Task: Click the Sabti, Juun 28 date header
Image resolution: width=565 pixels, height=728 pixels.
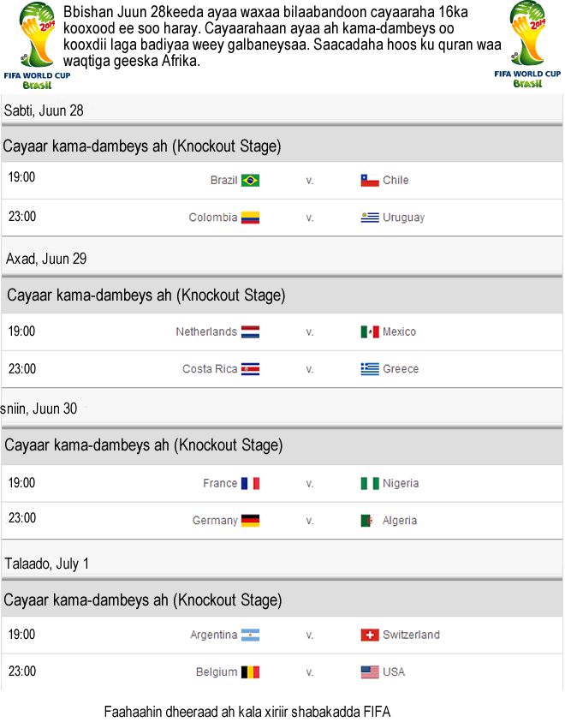Action: [44, 110]
